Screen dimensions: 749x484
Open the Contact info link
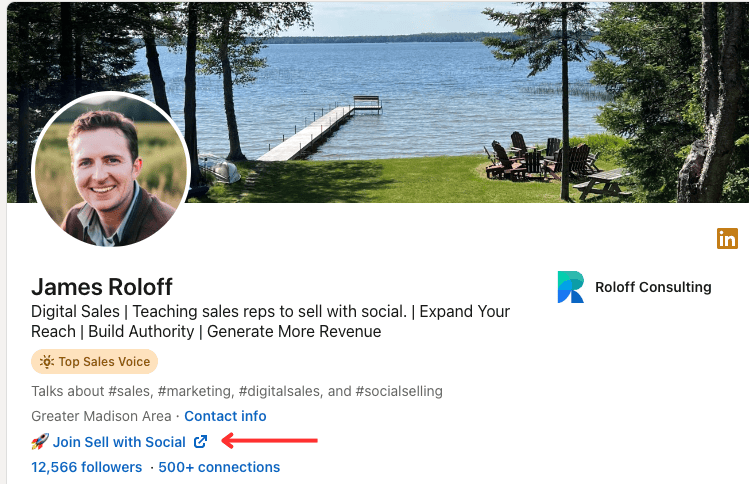tap(225, 416)
